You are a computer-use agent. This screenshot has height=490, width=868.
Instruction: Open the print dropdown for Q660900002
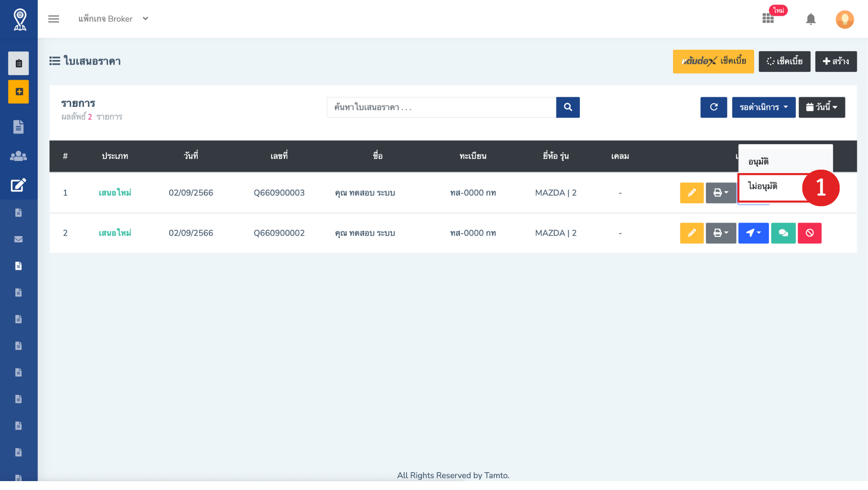click(x=721, y=233)
